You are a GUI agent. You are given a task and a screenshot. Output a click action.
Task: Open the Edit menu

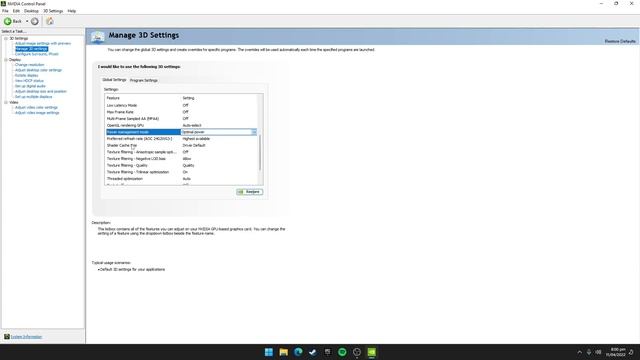point(16,11)
